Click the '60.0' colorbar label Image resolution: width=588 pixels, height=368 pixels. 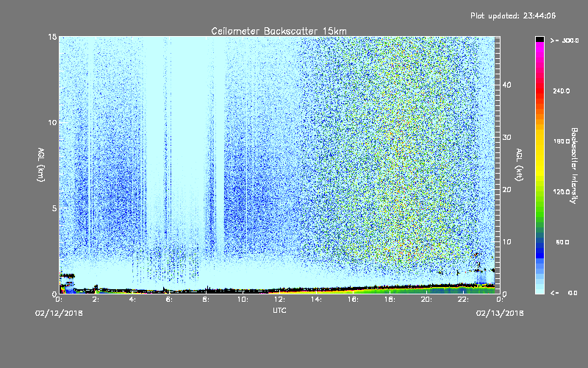pos(562,242)
